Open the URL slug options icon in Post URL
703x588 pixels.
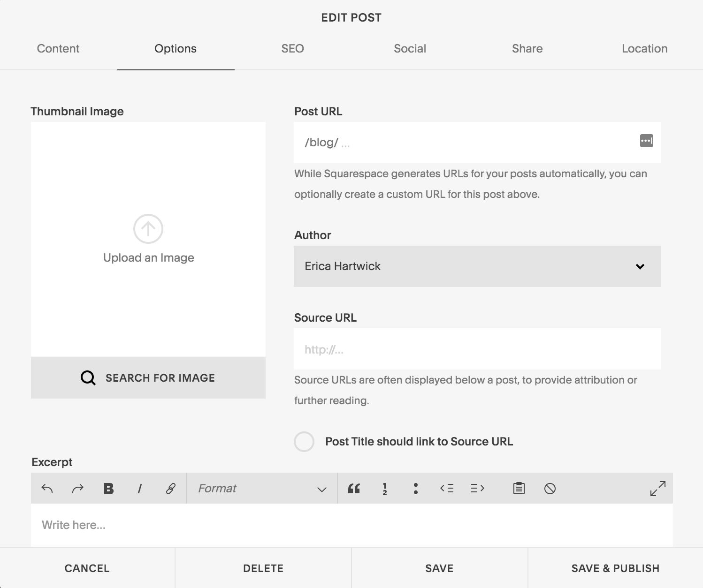646,141
